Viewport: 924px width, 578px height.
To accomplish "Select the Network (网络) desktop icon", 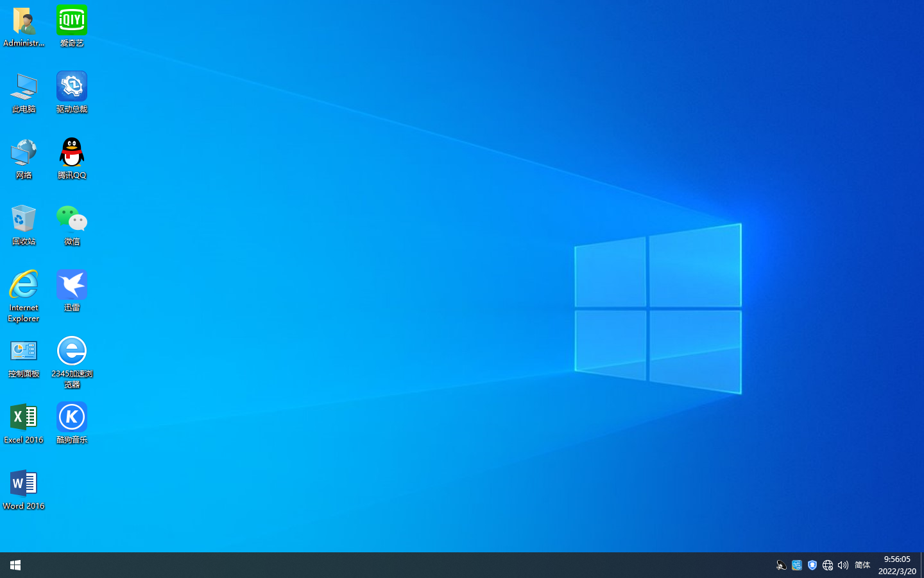I will [24, 159].
